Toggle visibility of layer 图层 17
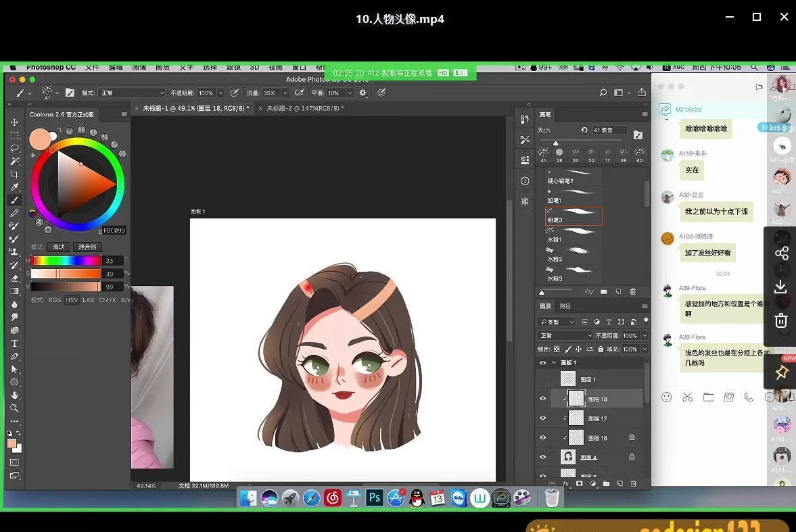796x532 pixels. click(542, 418)
